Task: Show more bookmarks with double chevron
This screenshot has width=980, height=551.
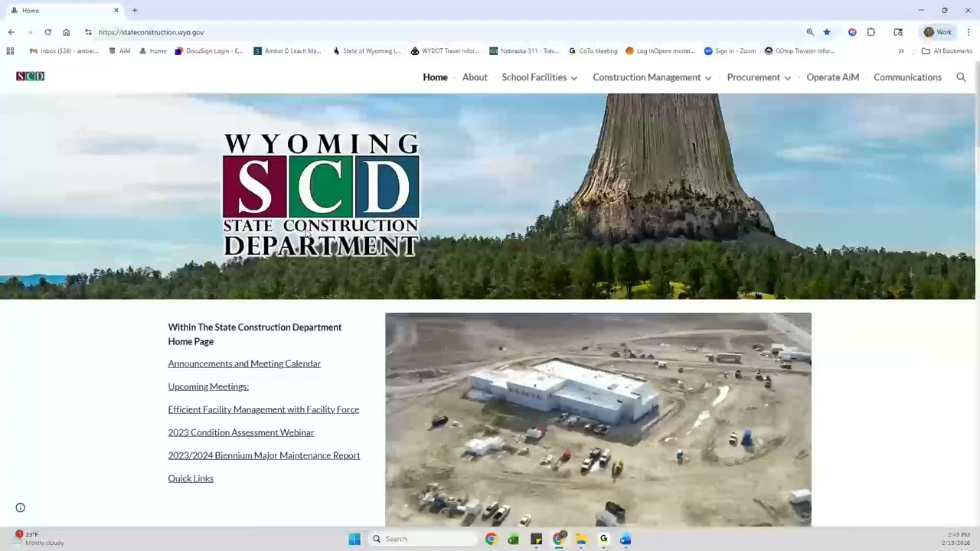Action: [x=901, y=51]
